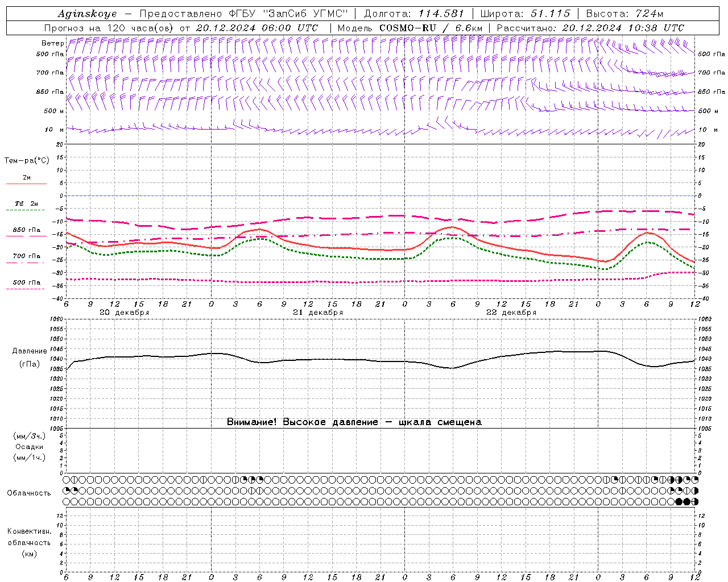Click the longitude value 114.581
Image resolution: width=728 pixels, height=582 pixels.
(441, 14)
